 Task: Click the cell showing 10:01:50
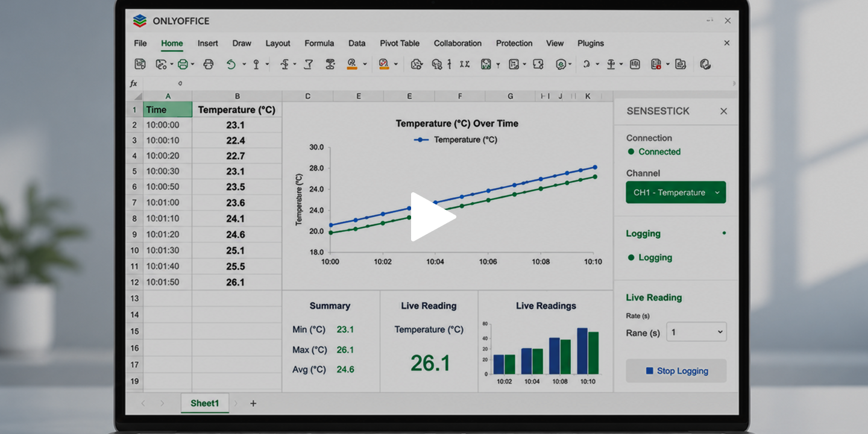(x=168, y=282)
